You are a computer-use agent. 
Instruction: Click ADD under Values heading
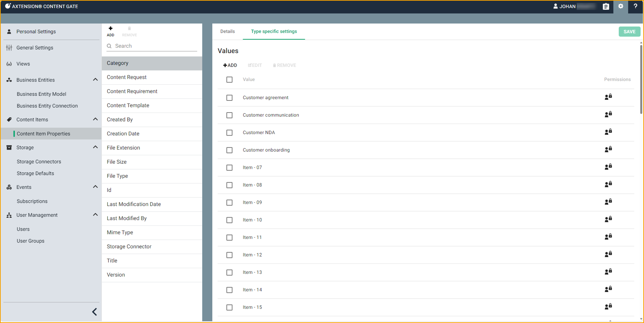[x=230, y=65]
